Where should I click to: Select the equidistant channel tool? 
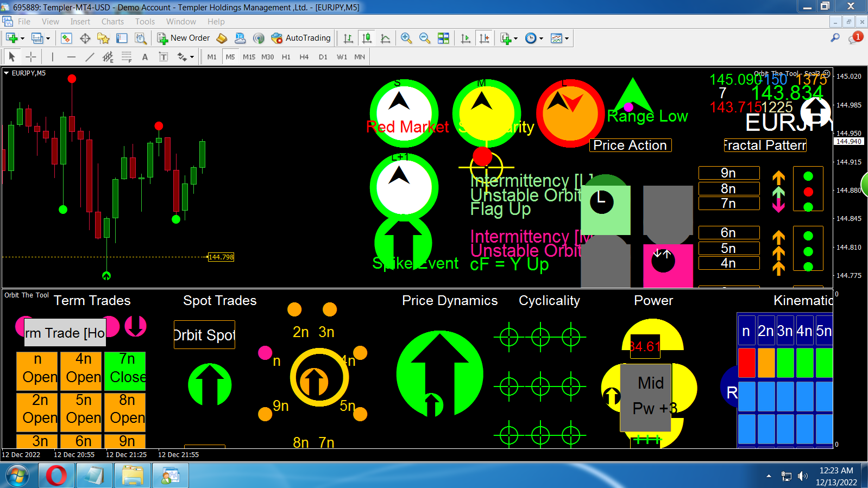[108, 56]
